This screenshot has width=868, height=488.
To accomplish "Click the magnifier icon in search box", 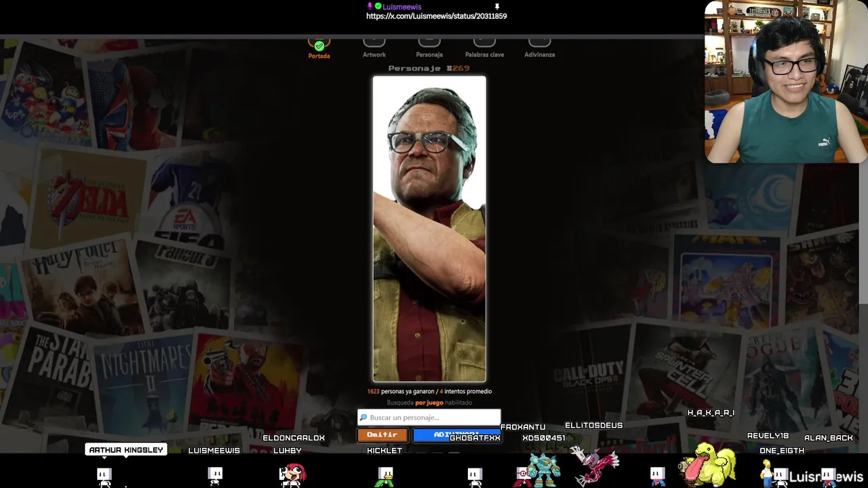I will pyautogui.click(x=363, y=418).
